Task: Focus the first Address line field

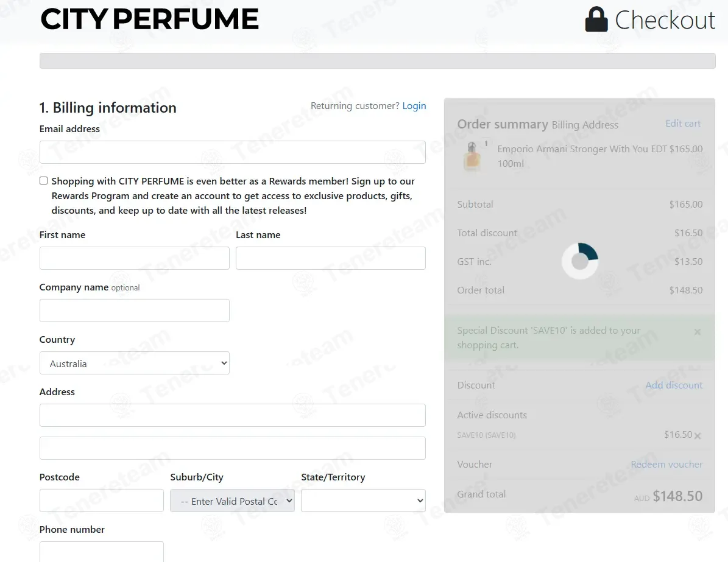Action: [x=233, y=415]
